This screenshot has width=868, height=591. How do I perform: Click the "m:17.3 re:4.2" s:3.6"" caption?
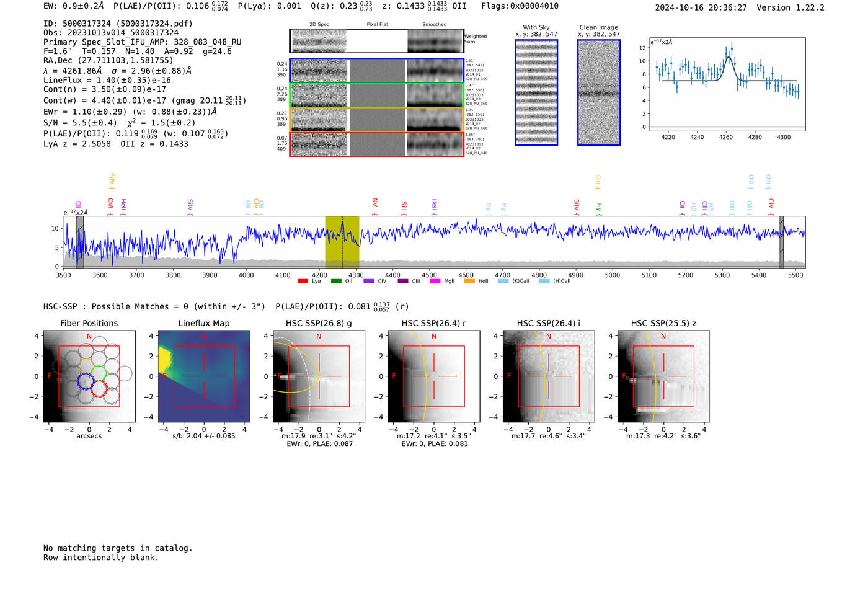coord(663,436)
